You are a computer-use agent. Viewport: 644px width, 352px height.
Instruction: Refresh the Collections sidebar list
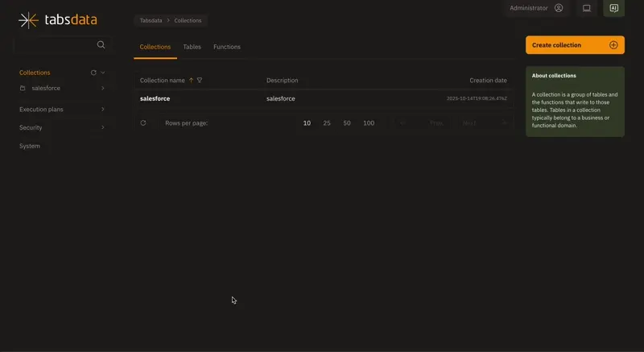click(93, 72)
